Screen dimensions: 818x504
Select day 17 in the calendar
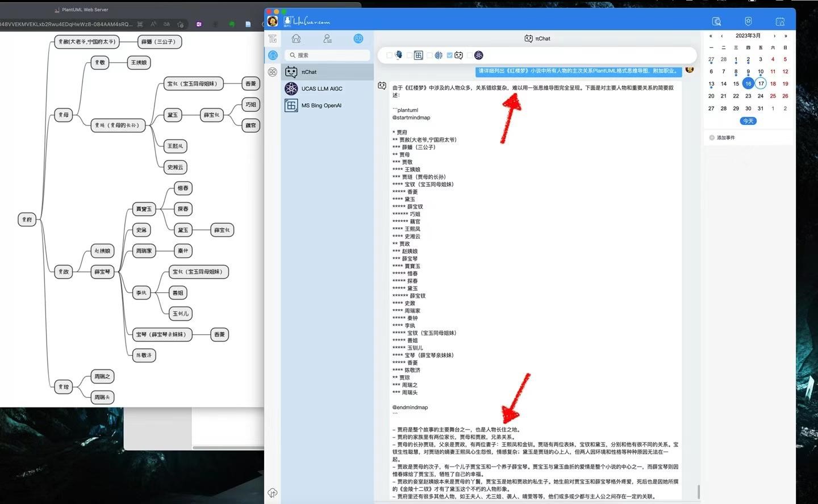(x=761, y=83)
